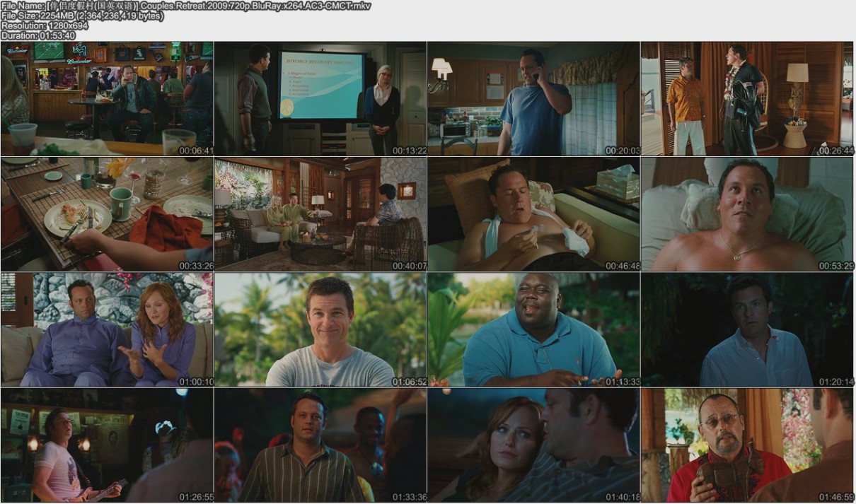Choose the thumbnail stamped 00:40:07
Viewport: 856px width, 504px height.
320,214
